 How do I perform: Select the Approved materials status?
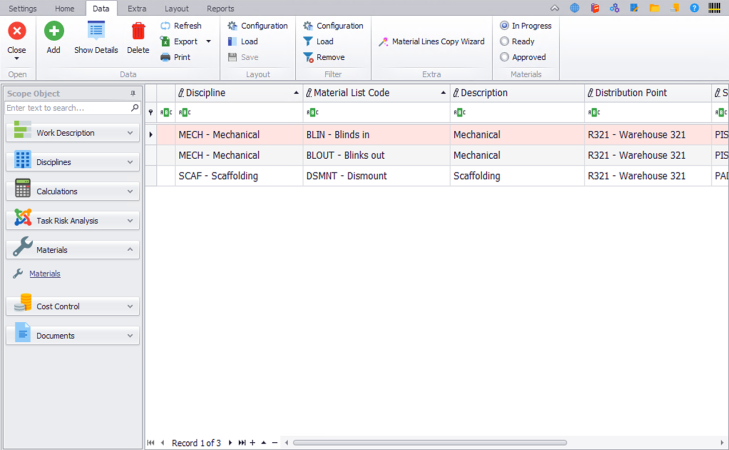[x=505, y=57]
